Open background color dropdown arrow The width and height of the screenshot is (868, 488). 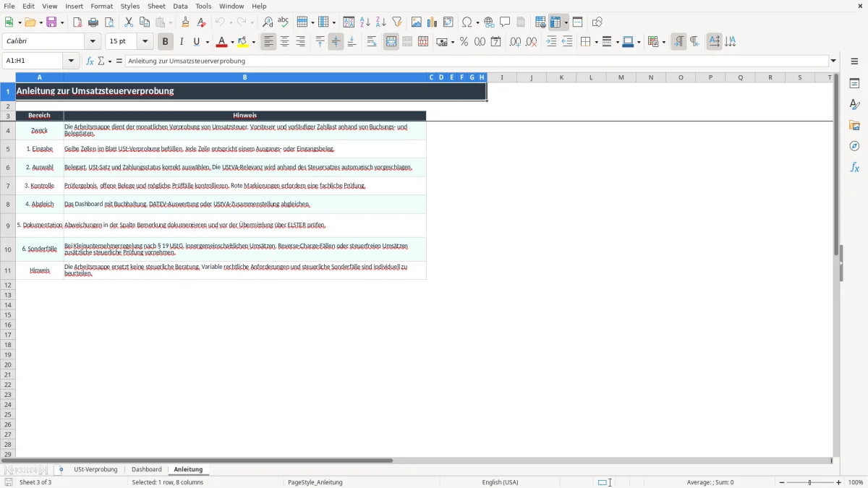pyautogui.click(x=253, y=42)
